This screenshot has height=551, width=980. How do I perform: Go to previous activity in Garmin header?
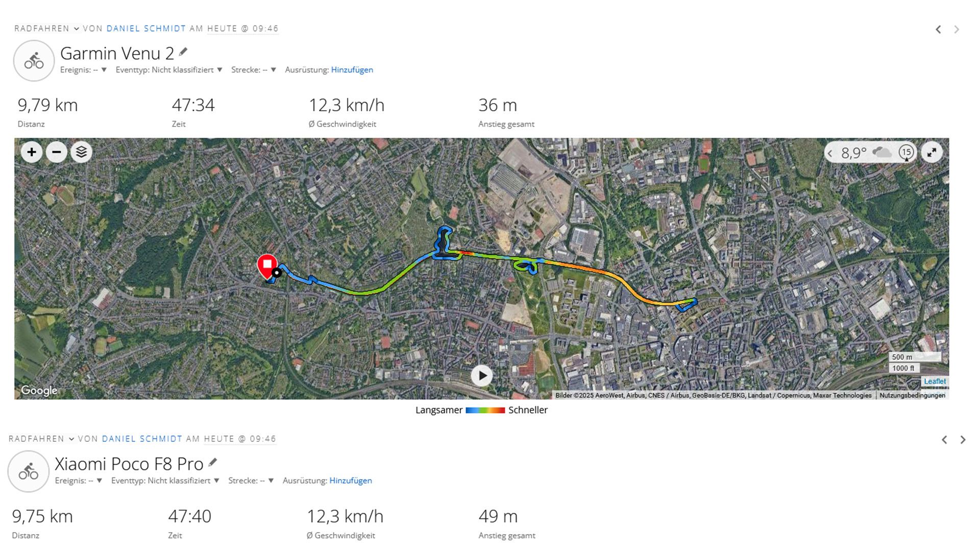(x=938, y=30)
